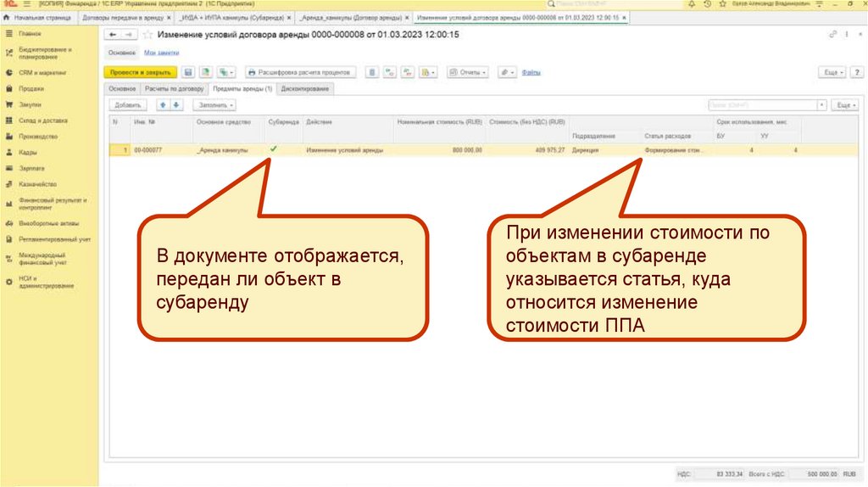The height and width of the screenshot is (487, 868).
Task: Open history with the clock icon
Action: [x=707, y=4]
